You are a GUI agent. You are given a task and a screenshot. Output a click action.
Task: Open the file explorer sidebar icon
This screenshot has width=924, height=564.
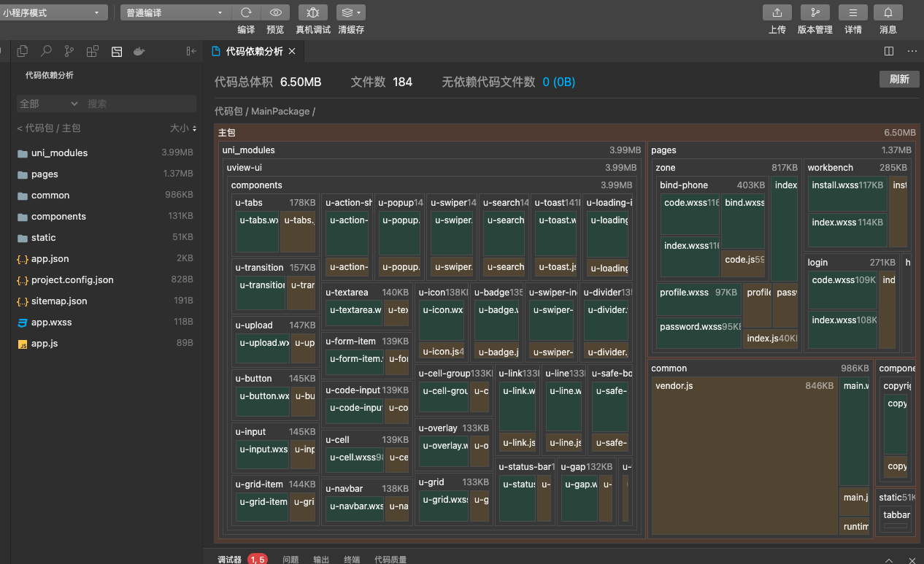click(x=23, y=51)
